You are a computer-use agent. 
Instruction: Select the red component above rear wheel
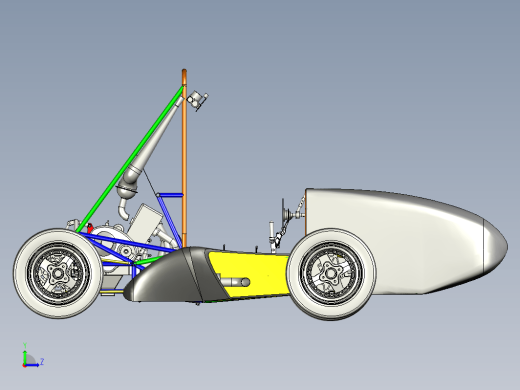(89, 228)
